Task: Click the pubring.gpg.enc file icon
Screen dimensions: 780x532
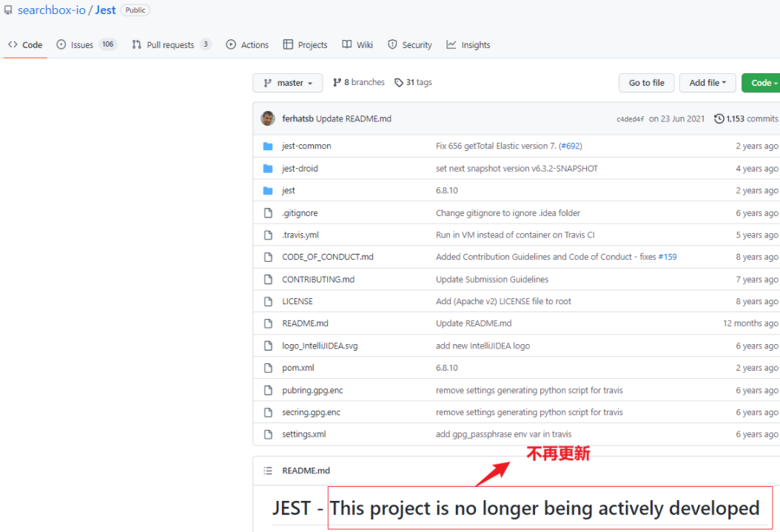Action: coord(268,390)
